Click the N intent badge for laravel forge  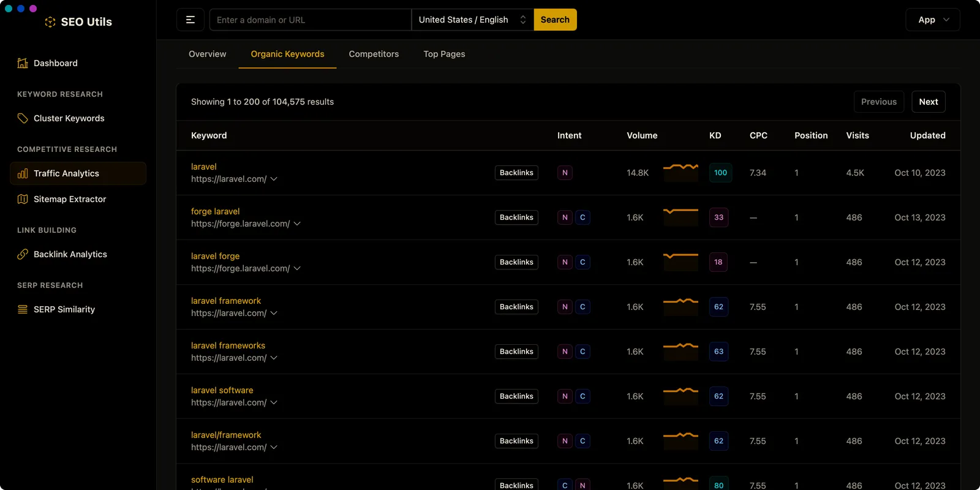pos(565,262)
